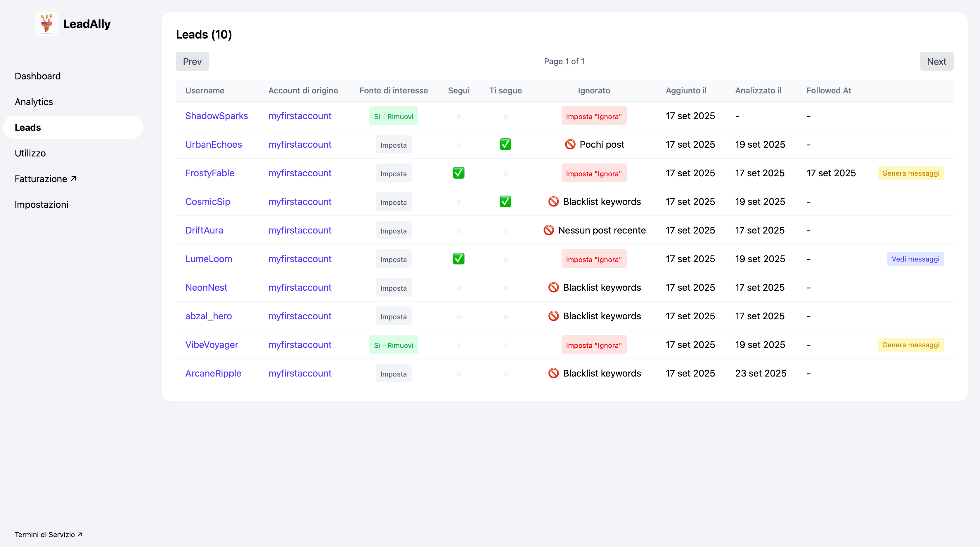Open the Imposta selector for UrbanEchoes
Screen dimensions: 980x547
[393, 144]
